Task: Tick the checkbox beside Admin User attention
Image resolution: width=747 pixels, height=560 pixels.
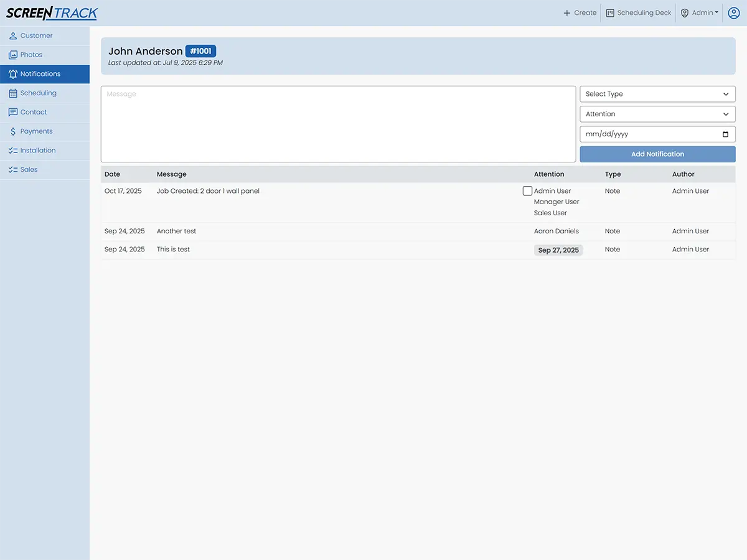Action: [x=527, y=191]
